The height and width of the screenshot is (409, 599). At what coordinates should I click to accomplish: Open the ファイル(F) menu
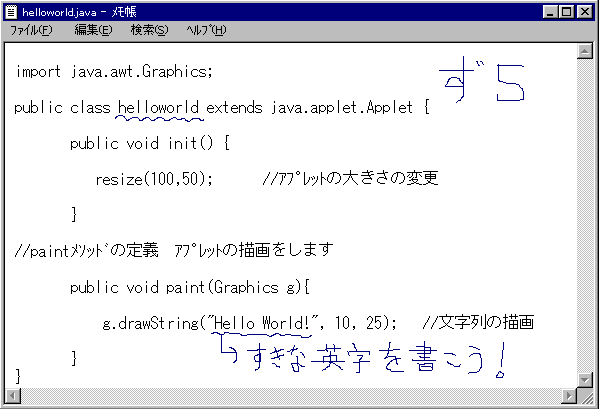tap(31, 30)
